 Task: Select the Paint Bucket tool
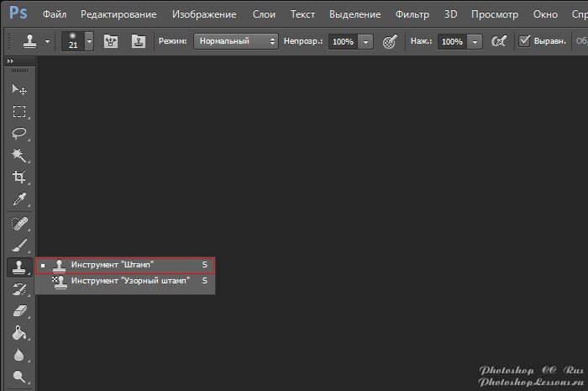point(18,333)
